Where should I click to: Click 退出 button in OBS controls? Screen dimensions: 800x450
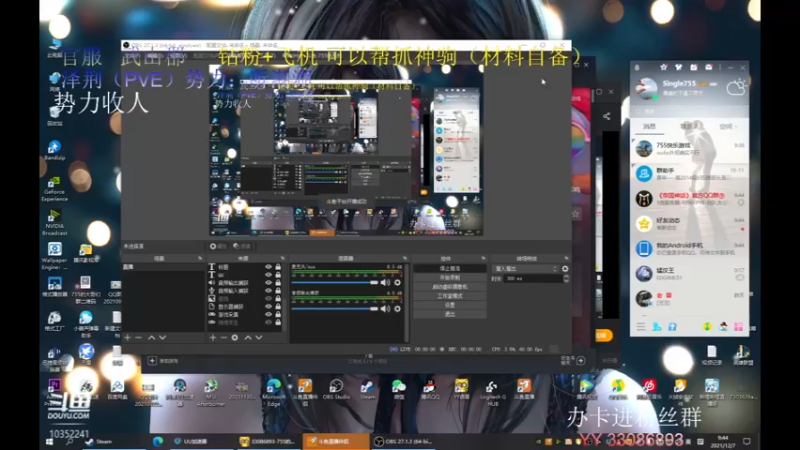click(449, 314)
